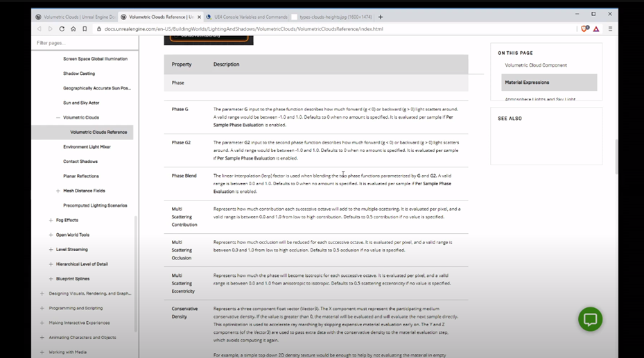Click the padlock site info icon

[x=99, y=28]
